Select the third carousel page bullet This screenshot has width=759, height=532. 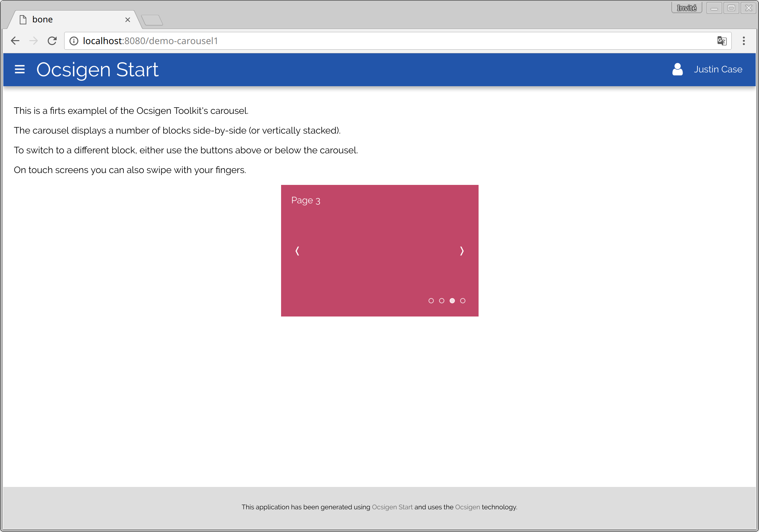(x=452, y=301)
